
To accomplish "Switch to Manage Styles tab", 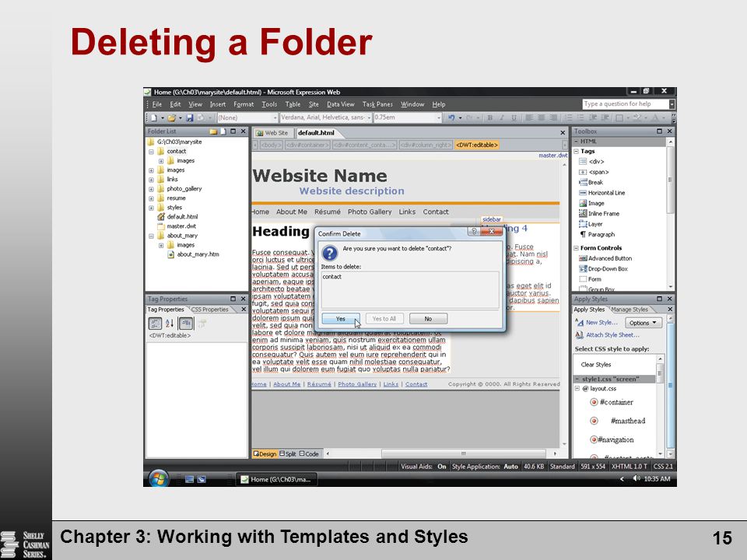I will [x=630, y=310].
